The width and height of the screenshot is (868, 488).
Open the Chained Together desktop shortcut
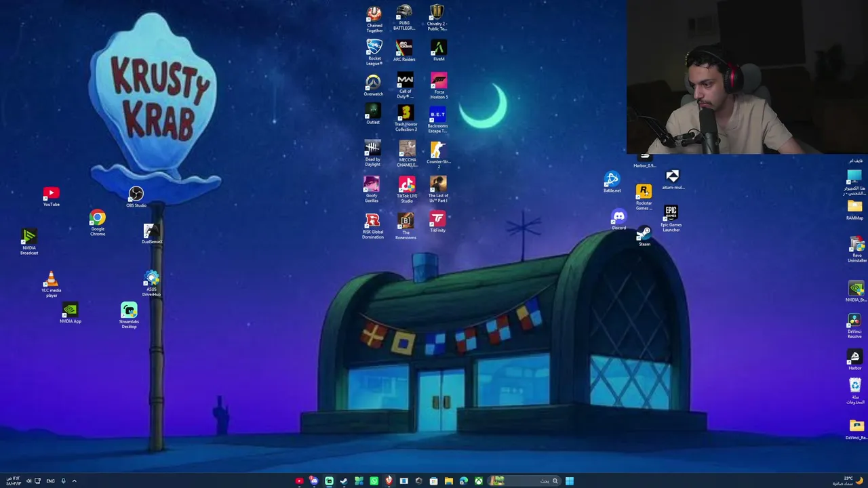tap(374, 20)
